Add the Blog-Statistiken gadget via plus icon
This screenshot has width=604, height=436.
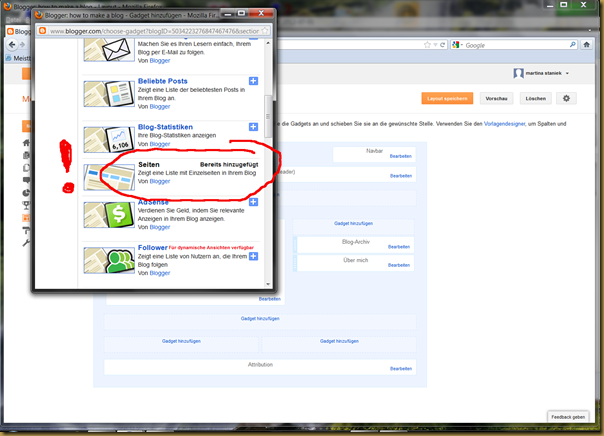point(253,127)
